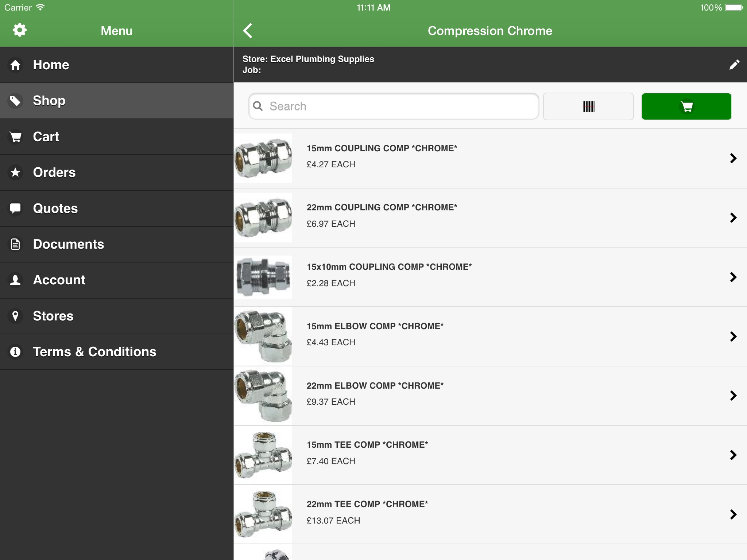747x560 pixels.
Task: Click the Quotes speech bubble icon
Action: pos(15,209)
